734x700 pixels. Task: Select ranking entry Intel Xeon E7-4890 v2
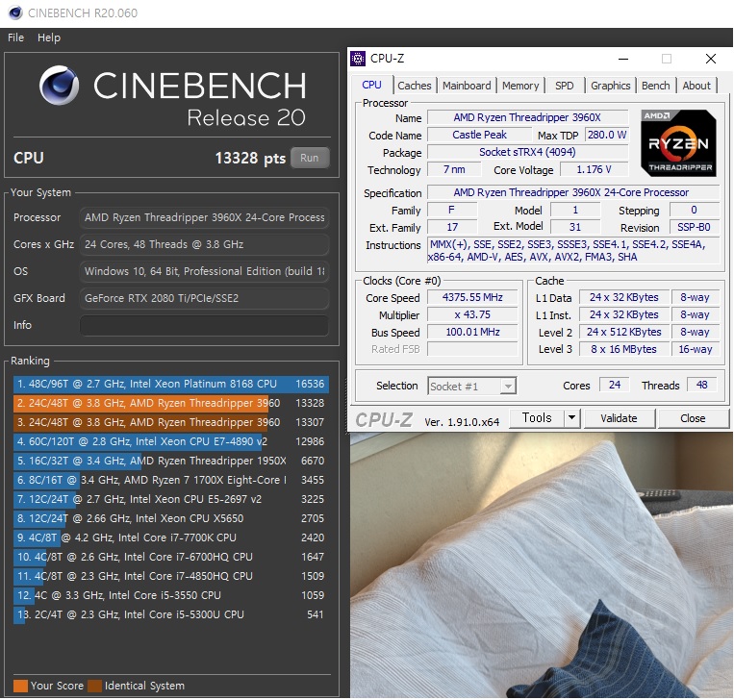[x=171, y=441]
